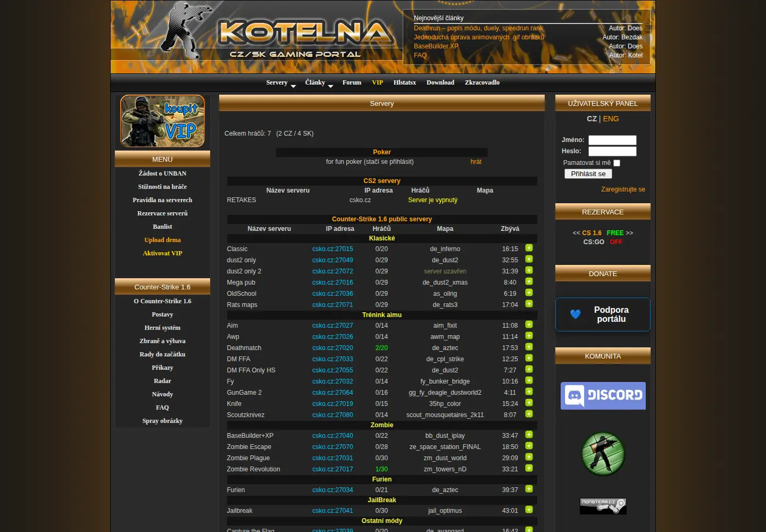Click the plus icon for GunGame 2
766x532 pixels.
(x=529, y=392)
